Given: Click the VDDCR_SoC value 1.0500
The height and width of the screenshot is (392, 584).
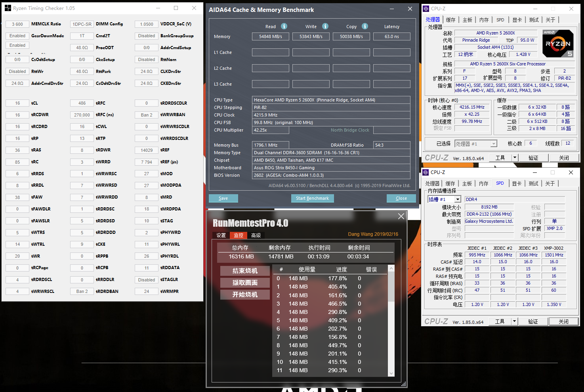Looking at the screenshot, I should click(147, 24).
